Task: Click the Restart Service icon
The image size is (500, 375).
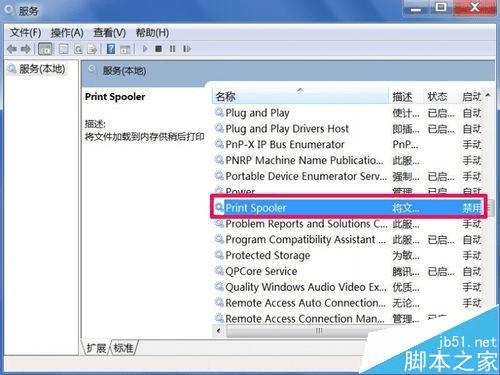Action: [x=187, y=49]
